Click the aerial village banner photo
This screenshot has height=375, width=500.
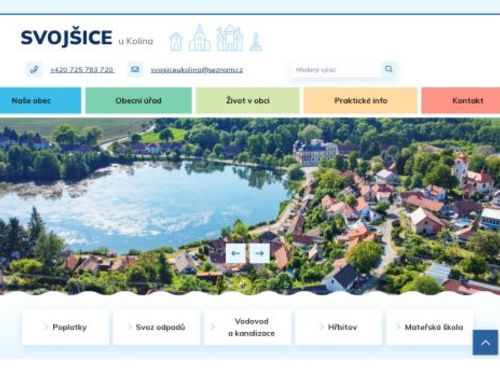coord(250,206)
